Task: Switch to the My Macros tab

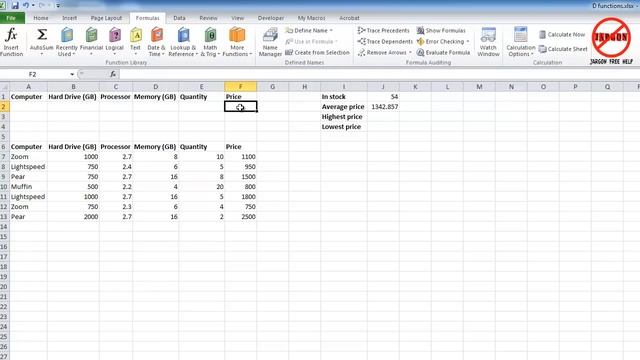Action: click(311, 18)
